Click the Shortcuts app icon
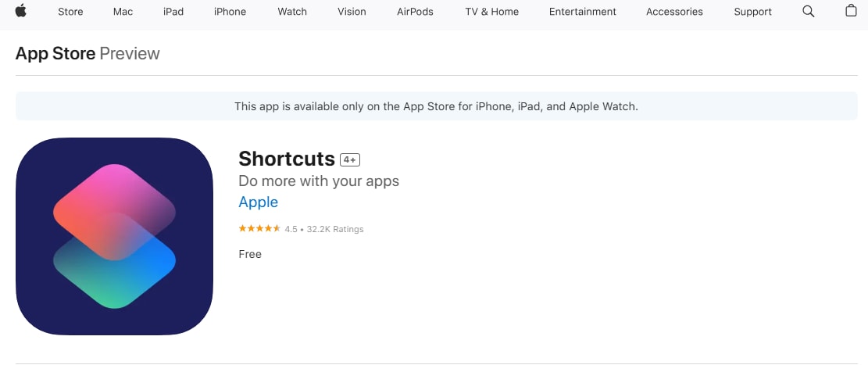Viewport: 868px width, 365px height. pyautogui.click(x=114, y=236)
